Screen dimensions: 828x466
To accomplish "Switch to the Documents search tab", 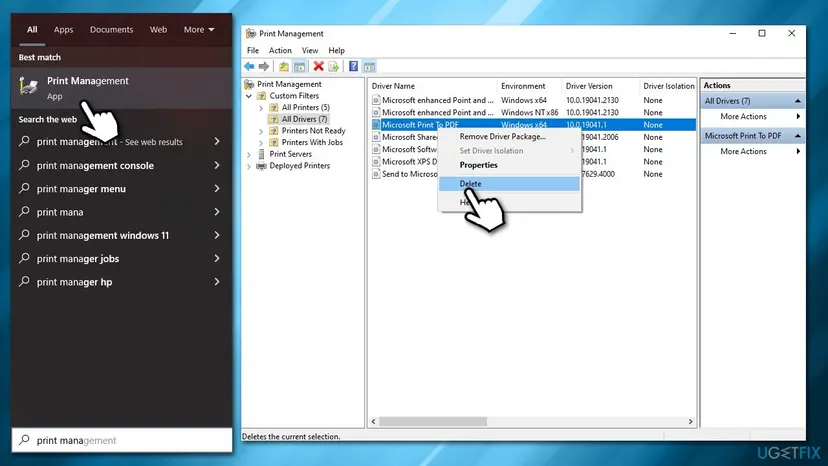I will 111,30.
